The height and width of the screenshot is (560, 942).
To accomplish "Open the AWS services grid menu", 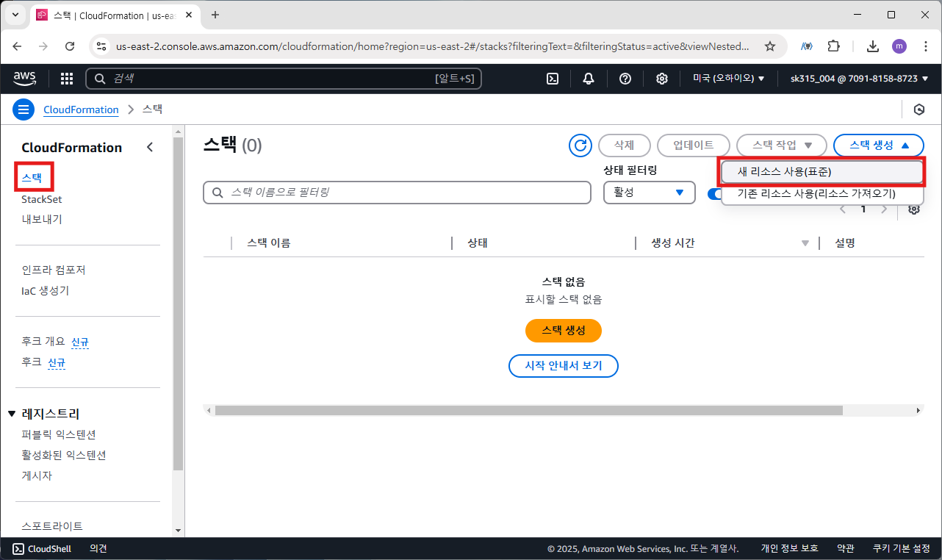I will [67, 79].
